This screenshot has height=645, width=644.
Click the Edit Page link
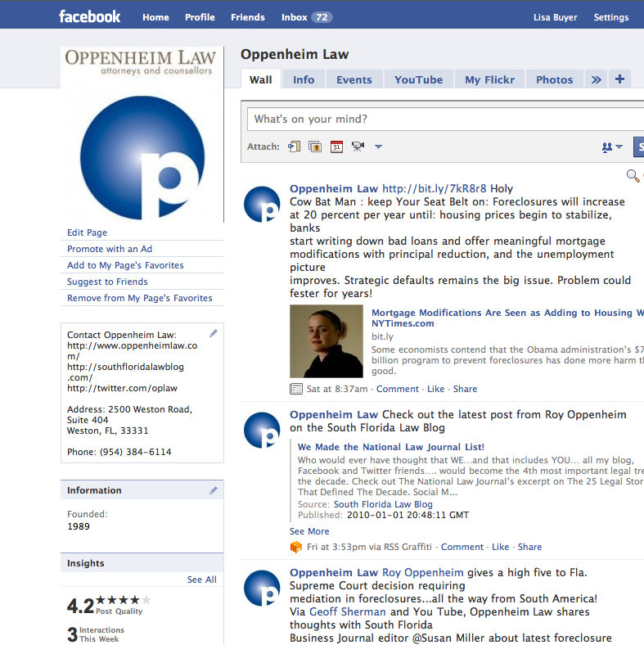pyautogui.click(x=88, y=232)
